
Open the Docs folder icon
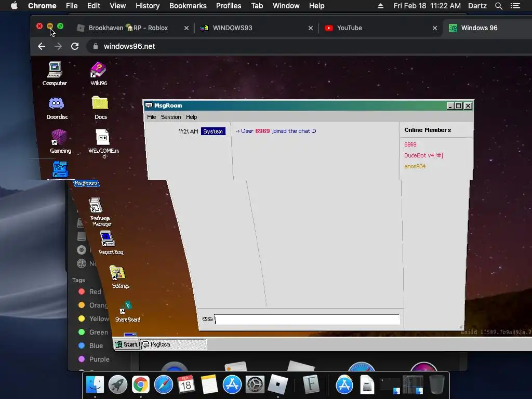(100, 108)
